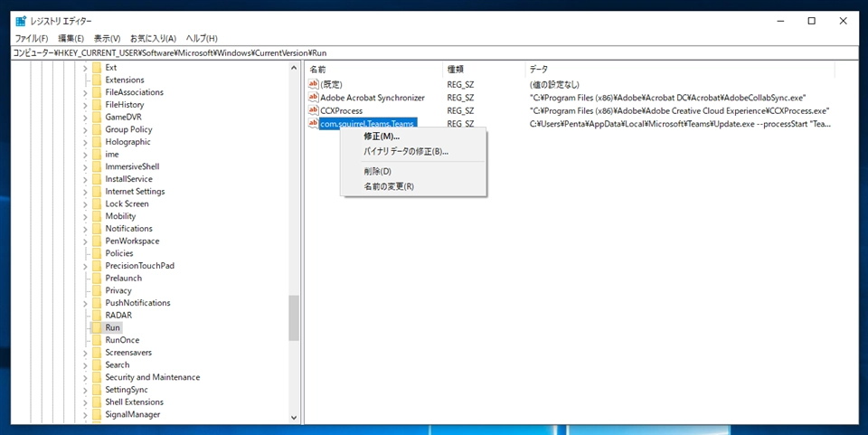Select the FileHistory key
868x435 pixels.
[125, 105]
